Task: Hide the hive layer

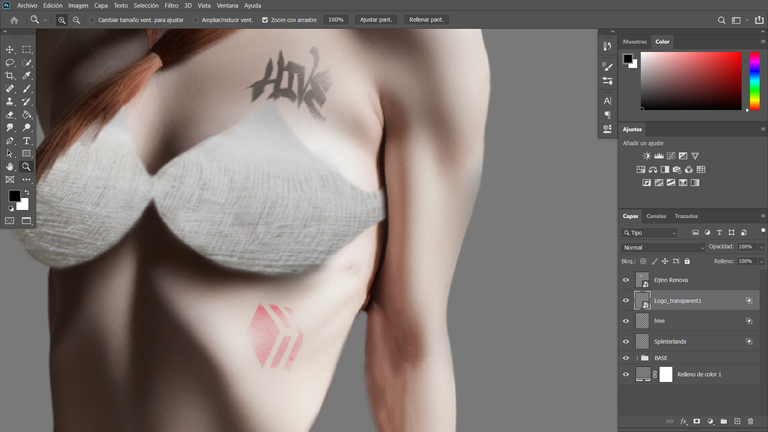Action: click(x=625, y=321)
